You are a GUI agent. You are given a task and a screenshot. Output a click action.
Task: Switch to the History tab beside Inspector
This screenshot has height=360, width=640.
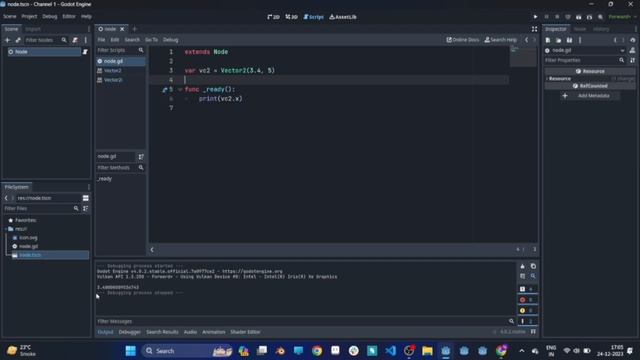(x=601, y=29)
